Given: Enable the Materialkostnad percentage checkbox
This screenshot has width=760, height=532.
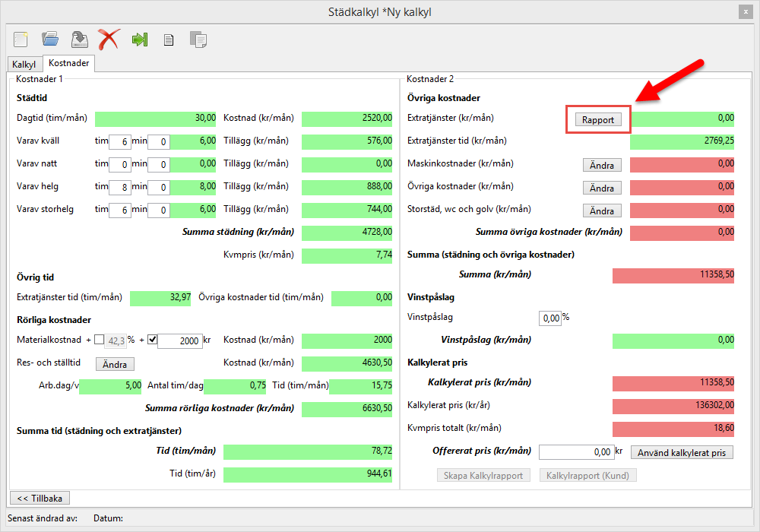Looking at the screenshot, I should (100, 340).
